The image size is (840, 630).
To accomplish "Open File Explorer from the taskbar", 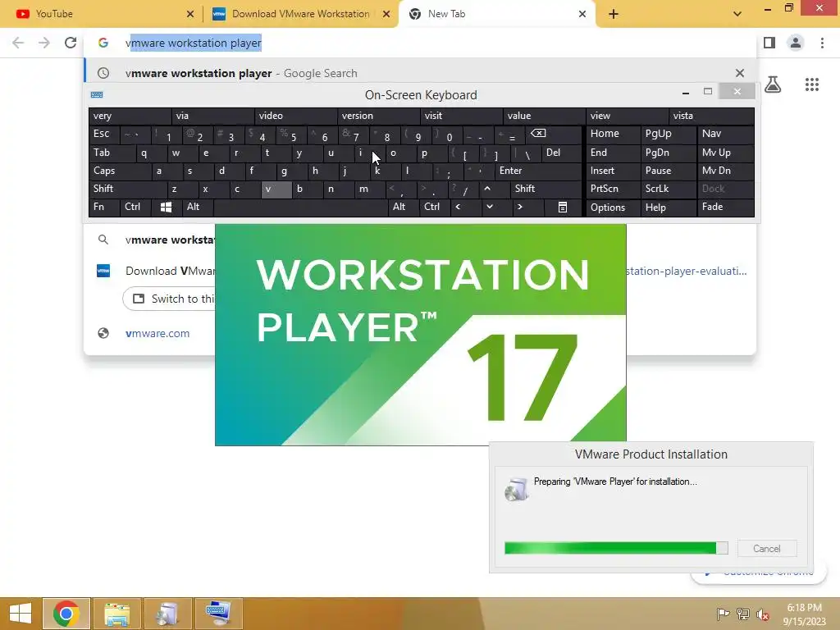I will (x=116, y=614).
